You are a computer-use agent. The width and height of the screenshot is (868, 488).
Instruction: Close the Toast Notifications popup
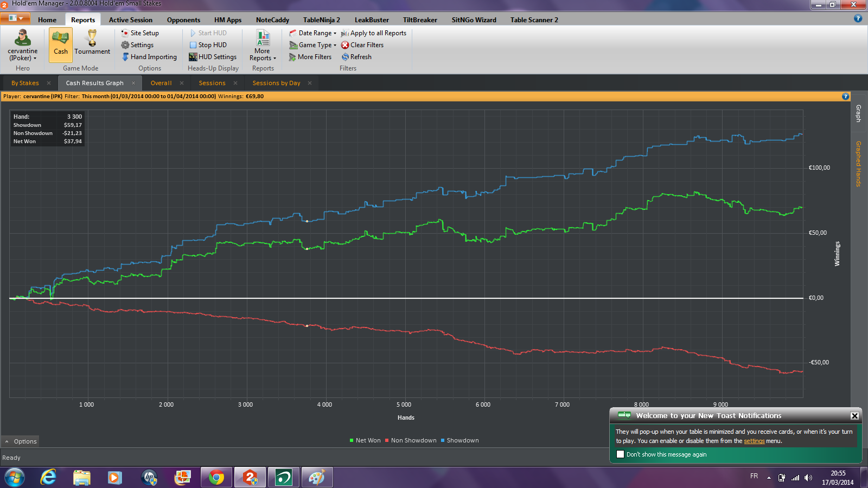tap(854, 416)
